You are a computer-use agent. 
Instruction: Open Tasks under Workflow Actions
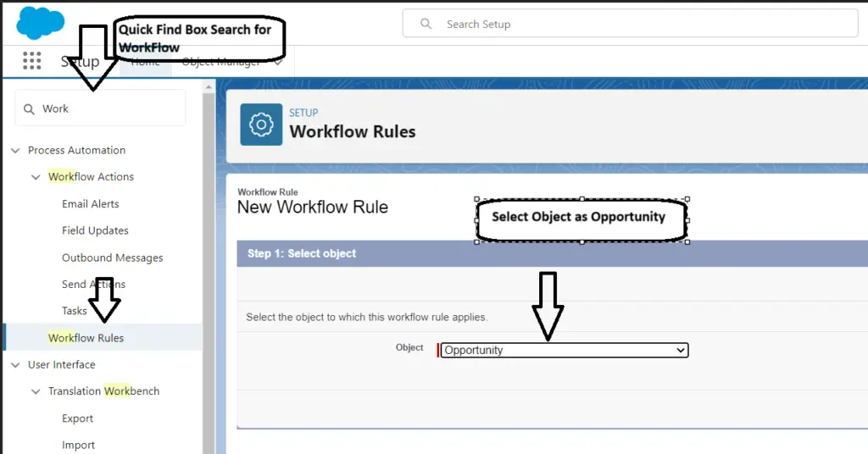point(74,311)
